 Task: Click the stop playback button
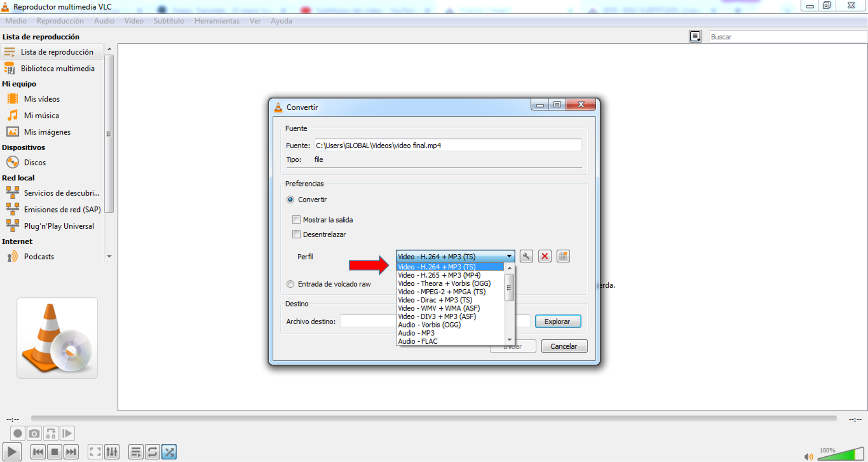coord(55,452)
